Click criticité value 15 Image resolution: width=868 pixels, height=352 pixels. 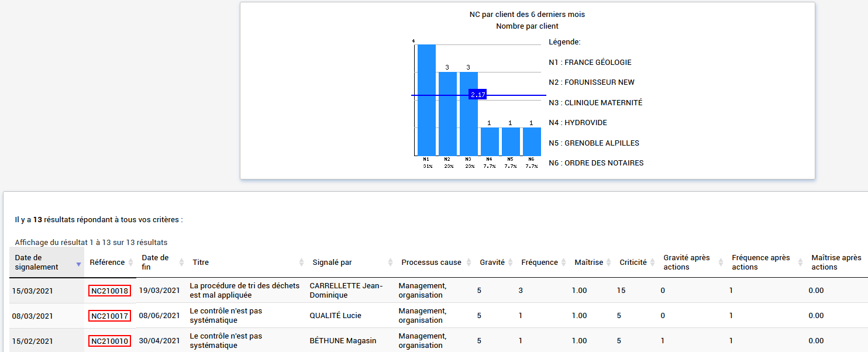pos(621,291)
